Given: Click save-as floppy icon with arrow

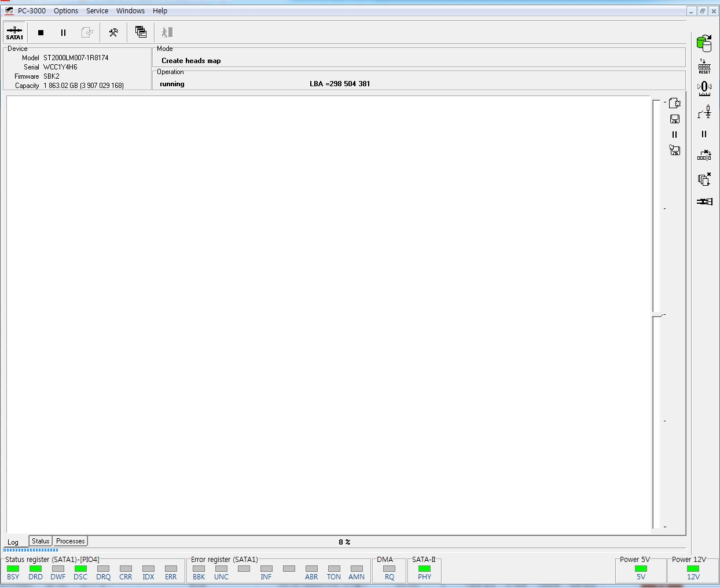Looking at the screenshot, I should click(674, 150).
